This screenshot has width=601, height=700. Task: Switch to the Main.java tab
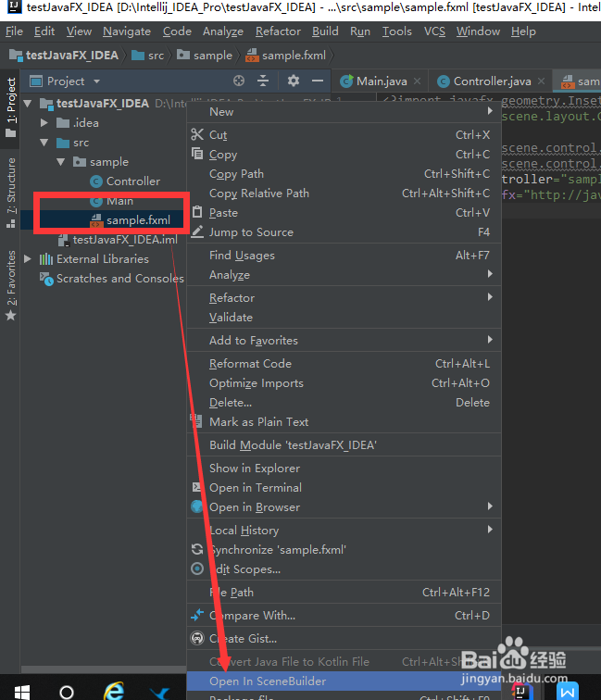[x=382, y=81]
